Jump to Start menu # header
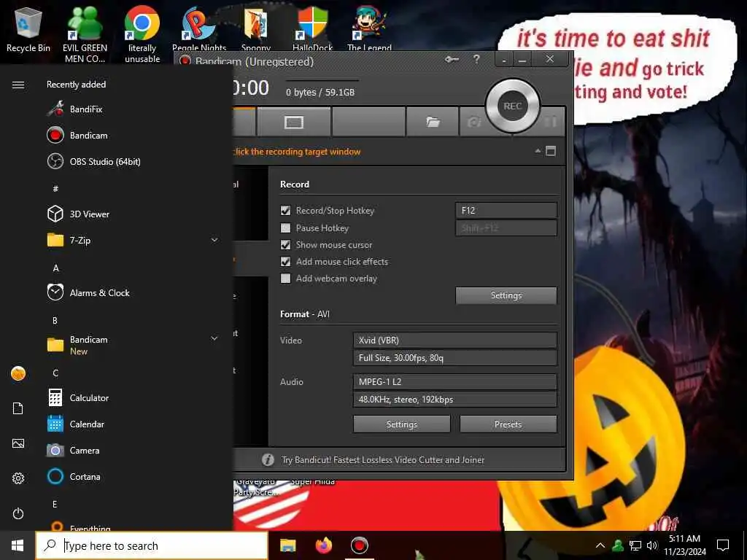Image resolution: width=747 pixels, height=560 pixels. [55, 189]
